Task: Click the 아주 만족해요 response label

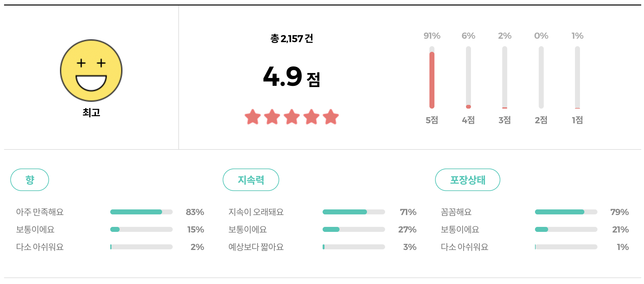Action: click(40, 212)
